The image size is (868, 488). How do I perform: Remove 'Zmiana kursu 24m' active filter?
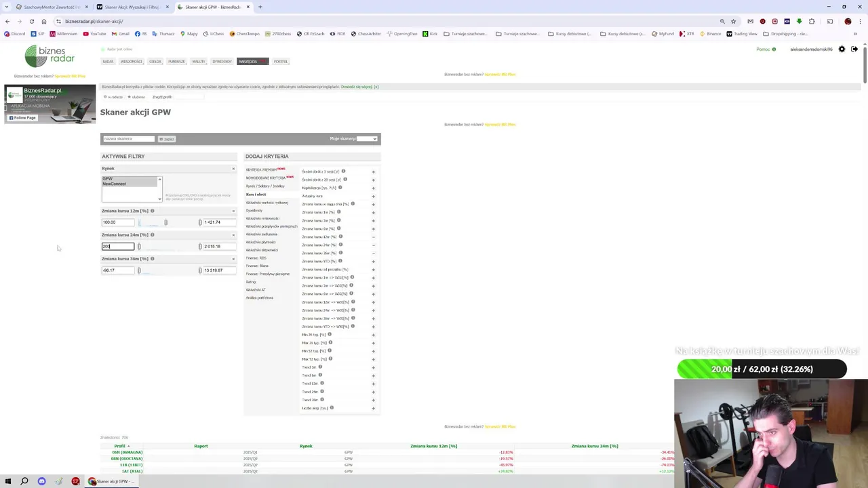click(x=233, y=235)
